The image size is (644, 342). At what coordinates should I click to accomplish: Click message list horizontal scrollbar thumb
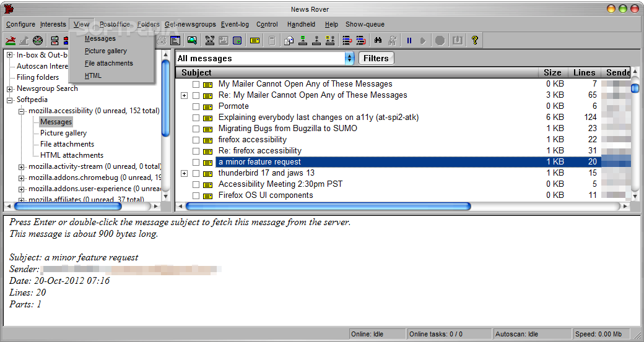(328, 206)
